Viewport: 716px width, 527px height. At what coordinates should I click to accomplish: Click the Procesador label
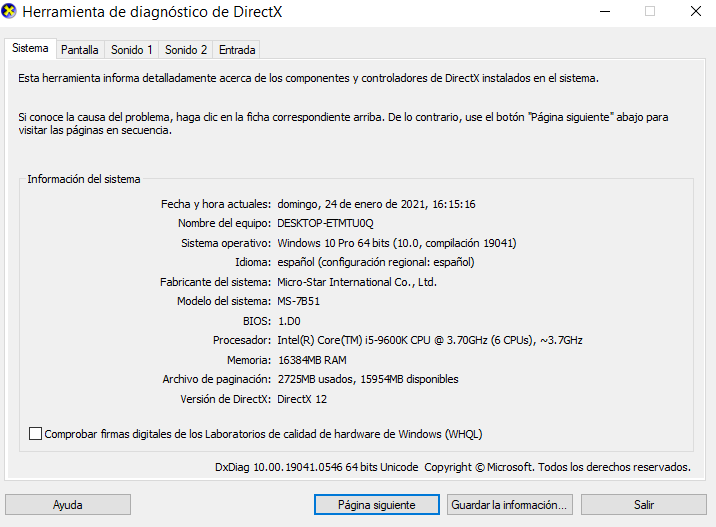pyautogui.click(x=242, y=340)
